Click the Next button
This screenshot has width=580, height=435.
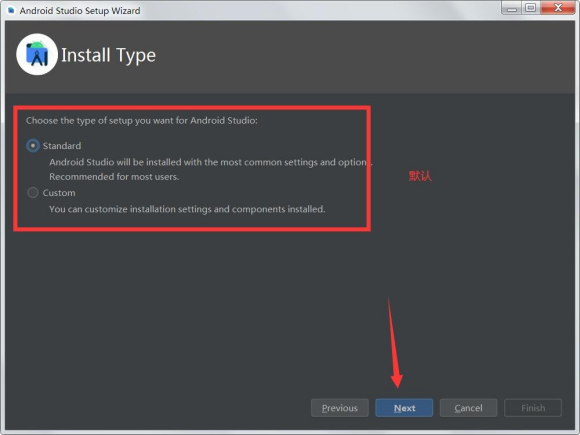404,408
